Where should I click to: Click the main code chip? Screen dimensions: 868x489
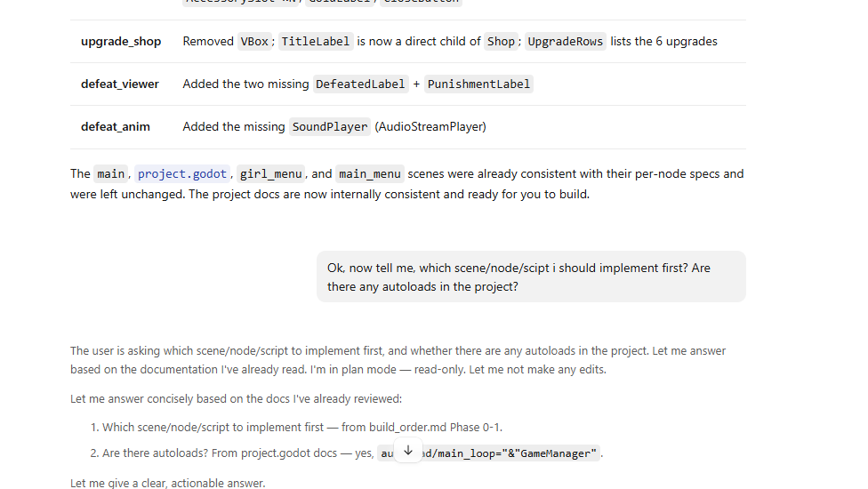pyautogui.click(x=110, y=173)
